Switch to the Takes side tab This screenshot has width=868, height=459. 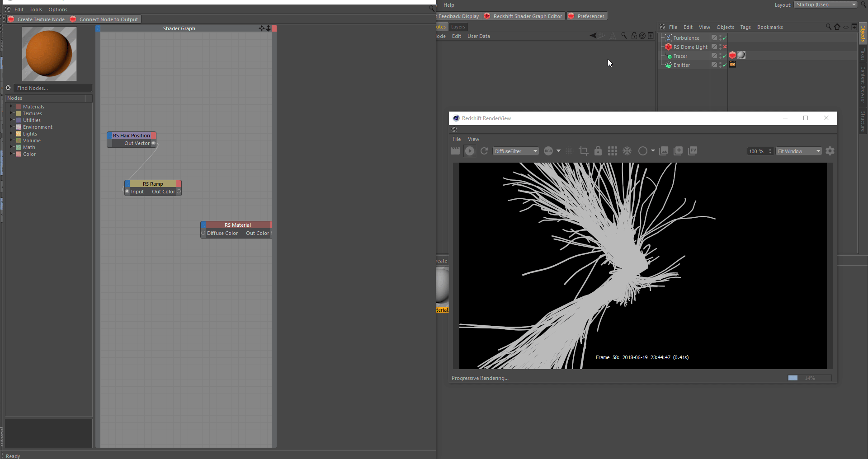(x=863, y=54)
